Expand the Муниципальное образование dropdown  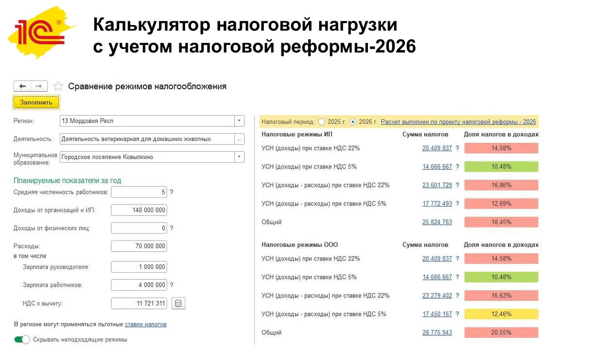pos(239,157)
